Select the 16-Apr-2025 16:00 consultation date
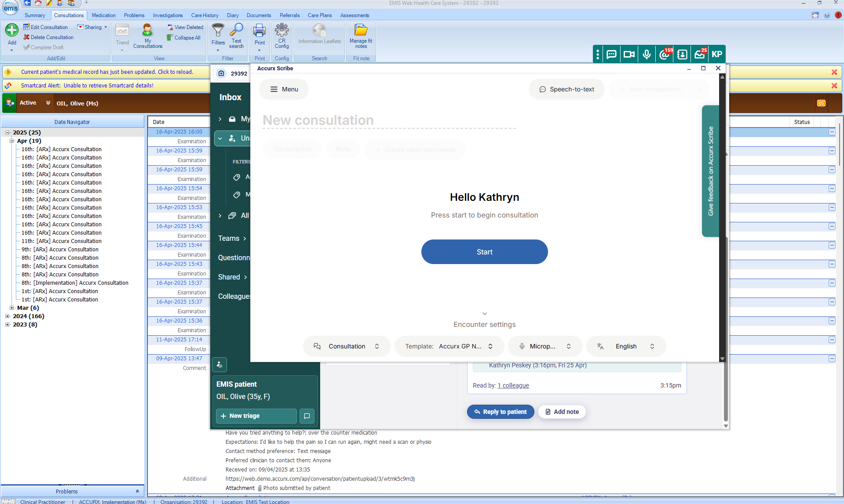844x504 pixels. pyautogui.click(x=179, y=131)
